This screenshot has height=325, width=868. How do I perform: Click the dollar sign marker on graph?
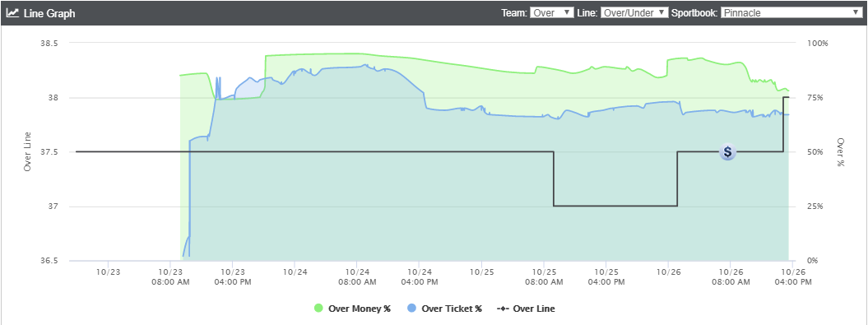(x=727, y=151)
